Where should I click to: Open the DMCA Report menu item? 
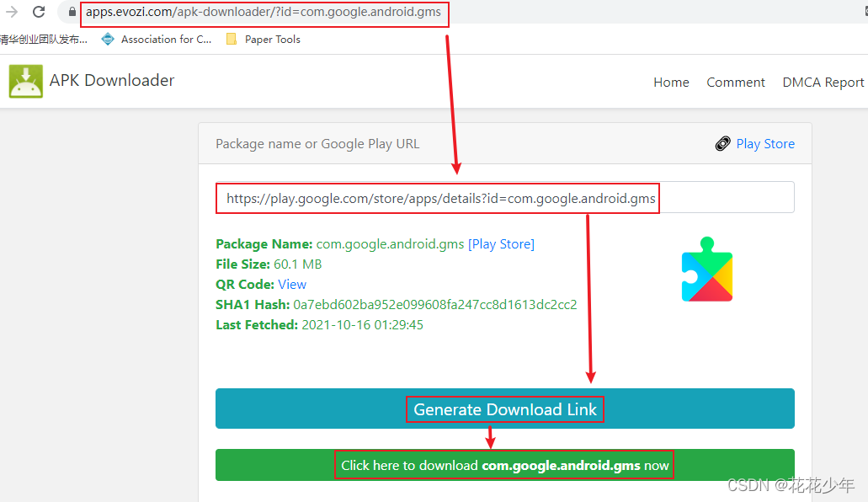[x=823, y=83]
